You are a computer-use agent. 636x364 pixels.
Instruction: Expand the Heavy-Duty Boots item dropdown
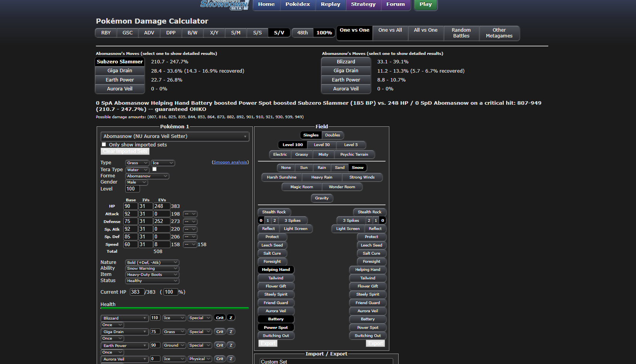tap(152, 275)
